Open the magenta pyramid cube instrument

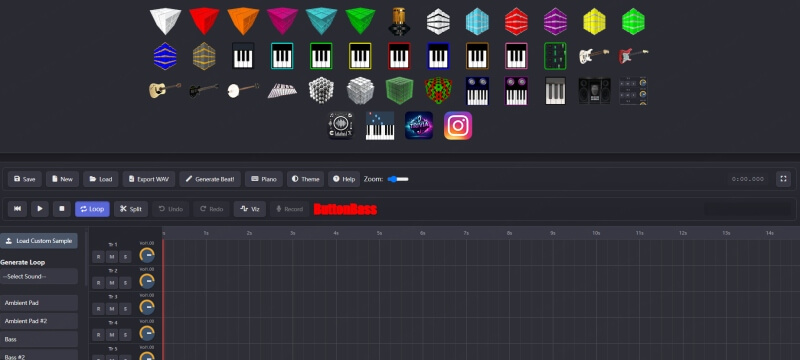[x=282, y=21]
